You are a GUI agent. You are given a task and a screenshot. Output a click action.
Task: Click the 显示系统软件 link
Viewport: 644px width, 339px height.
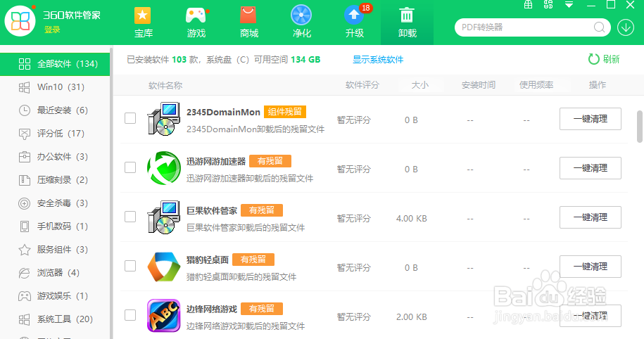pyautogui.click(x=378, y=60)
